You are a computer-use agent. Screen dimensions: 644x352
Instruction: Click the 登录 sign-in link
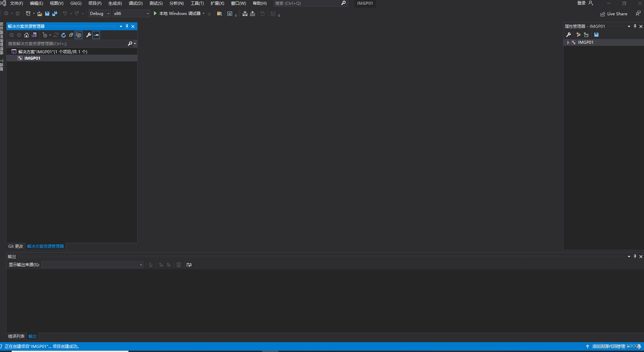(581, 3)
